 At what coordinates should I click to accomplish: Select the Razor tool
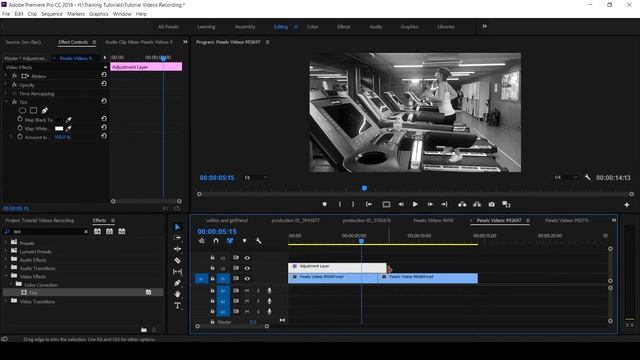point(177,260)
